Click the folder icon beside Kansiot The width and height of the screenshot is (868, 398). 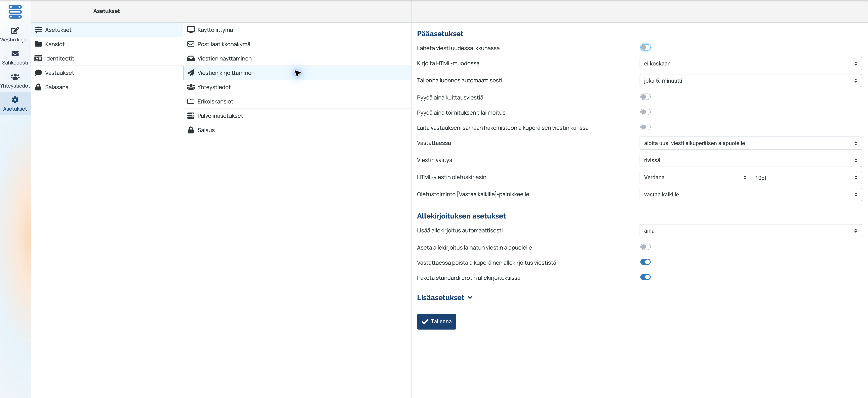coord(38,44)
